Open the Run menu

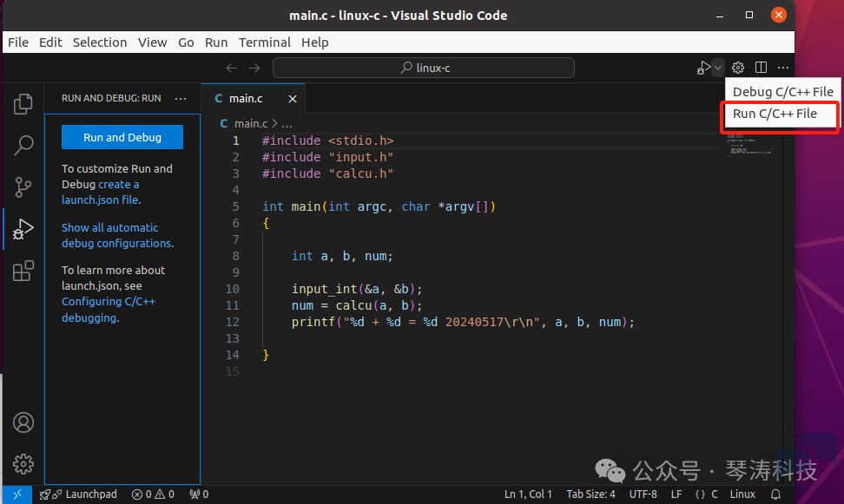216,43
